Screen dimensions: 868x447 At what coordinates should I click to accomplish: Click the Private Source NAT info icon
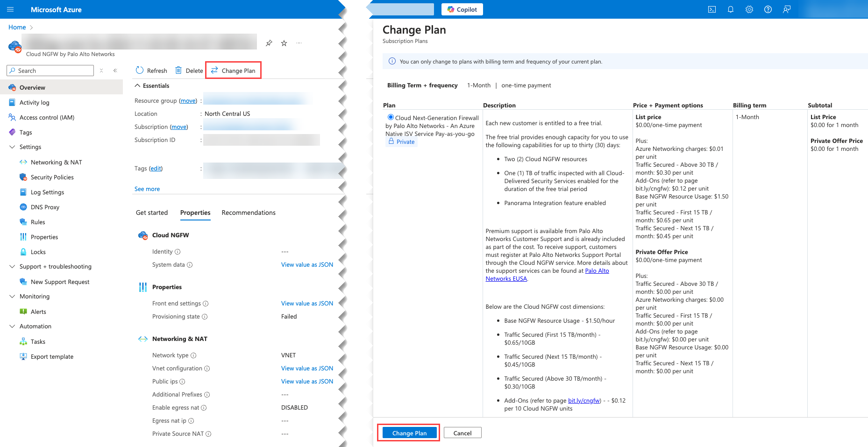coord(208,434)
